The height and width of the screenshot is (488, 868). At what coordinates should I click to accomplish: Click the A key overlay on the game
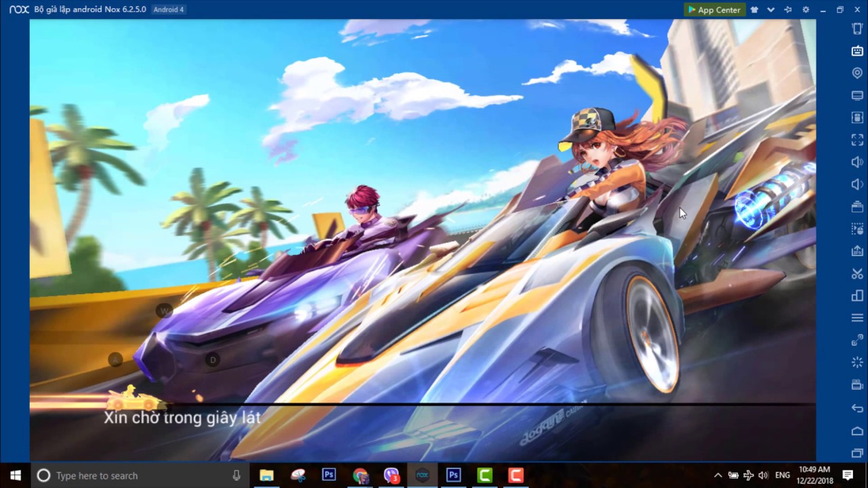(115, 360)
